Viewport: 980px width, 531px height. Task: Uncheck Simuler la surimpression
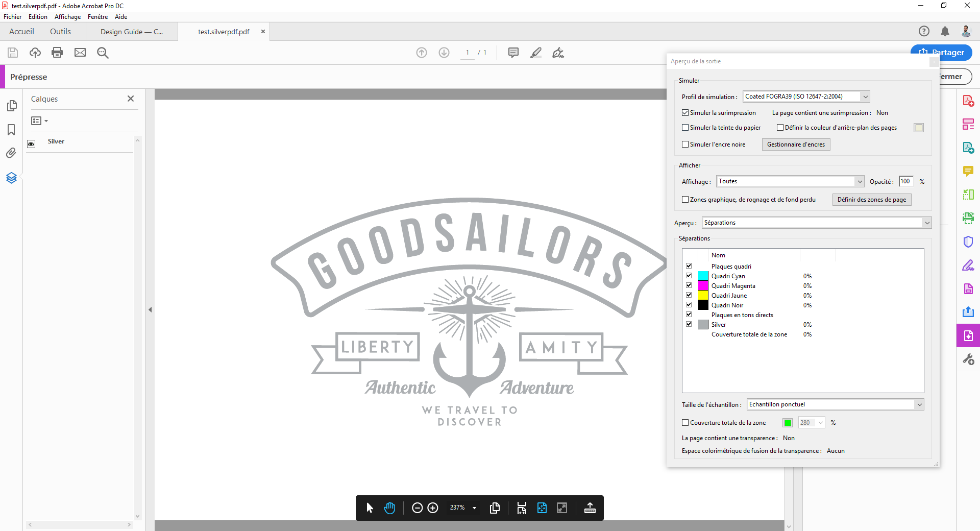click(x=685, y=113)
